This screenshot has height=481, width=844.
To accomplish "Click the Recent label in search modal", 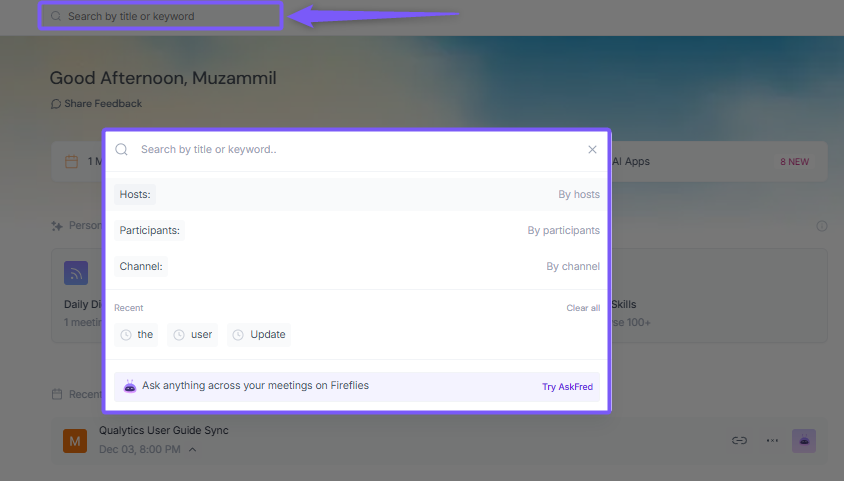I will 129,308.
